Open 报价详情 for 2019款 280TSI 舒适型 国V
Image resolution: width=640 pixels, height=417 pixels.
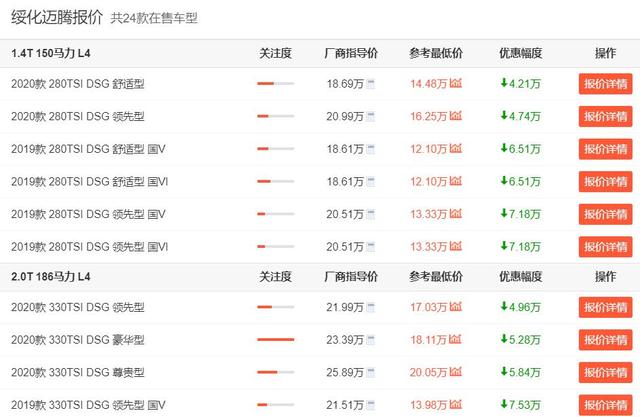pos(605,149)
